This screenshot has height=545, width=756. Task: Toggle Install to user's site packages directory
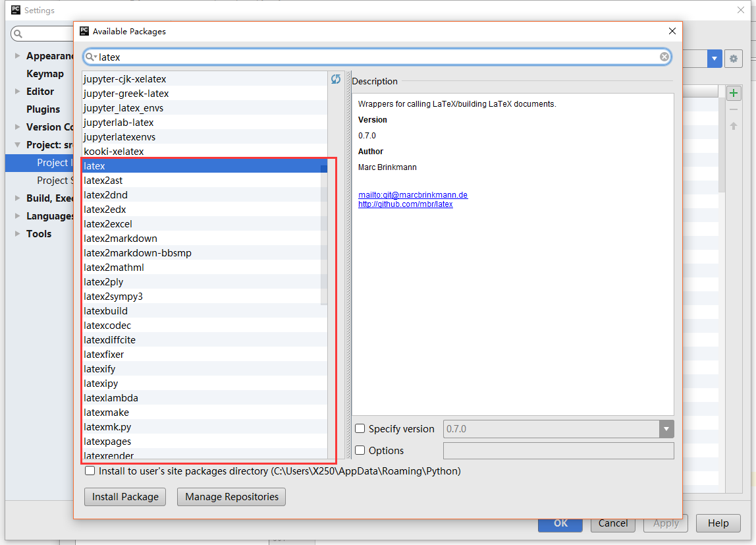pyautogui.click(x=90, y=471)
